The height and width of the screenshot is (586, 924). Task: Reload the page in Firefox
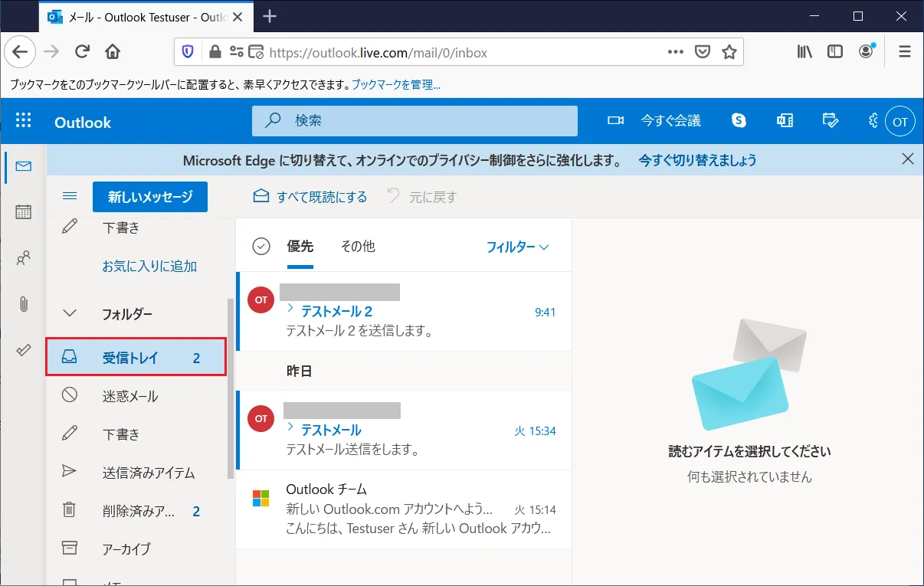pos(82,52)
